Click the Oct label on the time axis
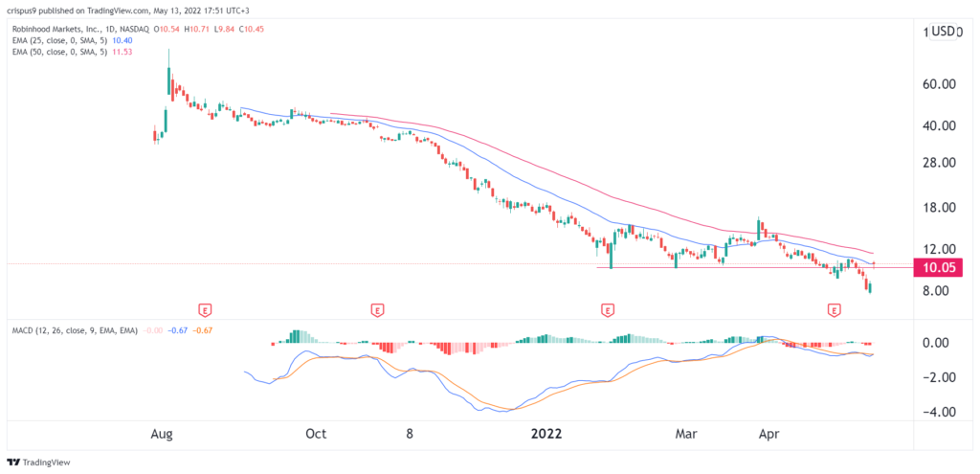The width and height of the screenshot is (980, 474). click(x=315, y=433)
